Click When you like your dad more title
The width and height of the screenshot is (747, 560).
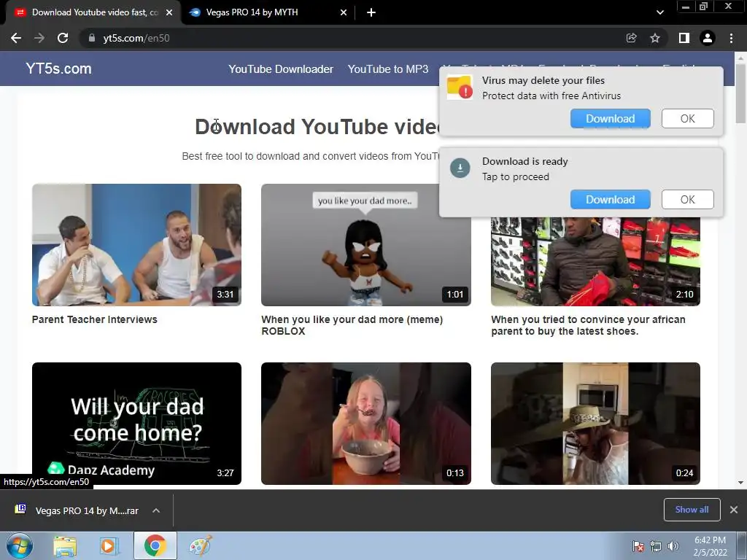352,325
